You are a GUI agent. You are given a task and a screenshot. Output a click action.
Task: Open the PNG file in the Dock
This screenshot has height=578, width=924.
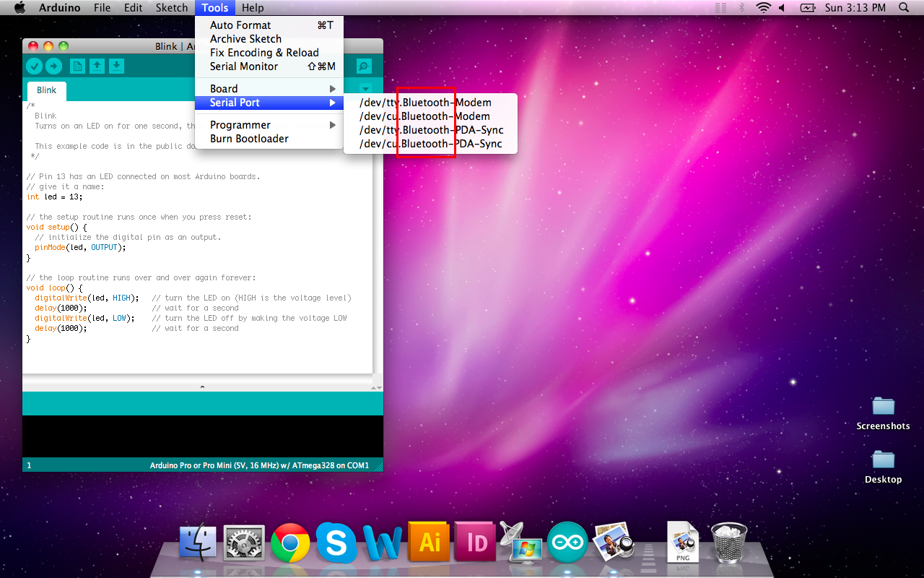coord(682,543)
